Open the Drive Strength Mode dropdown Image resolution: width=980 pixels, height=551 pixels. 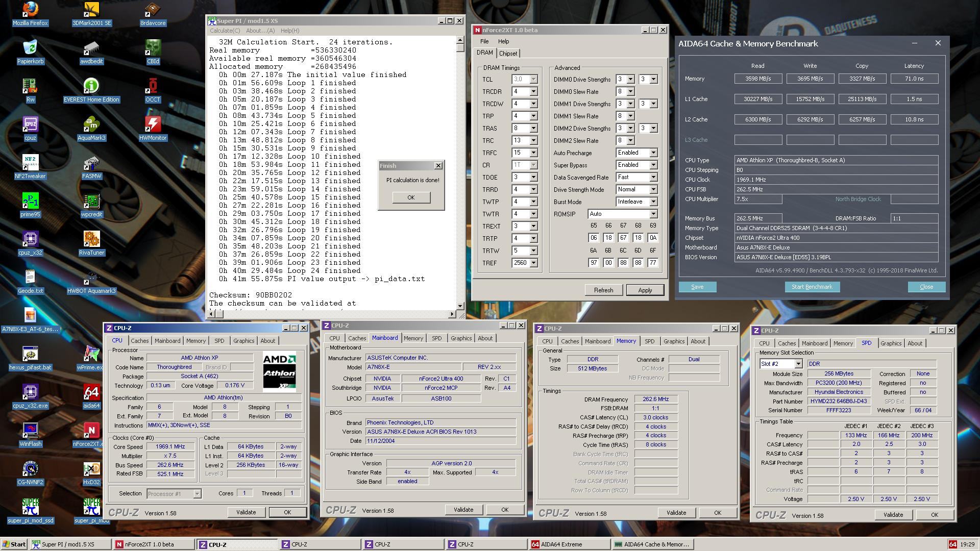pyautogui.click(x=653, y=190)
